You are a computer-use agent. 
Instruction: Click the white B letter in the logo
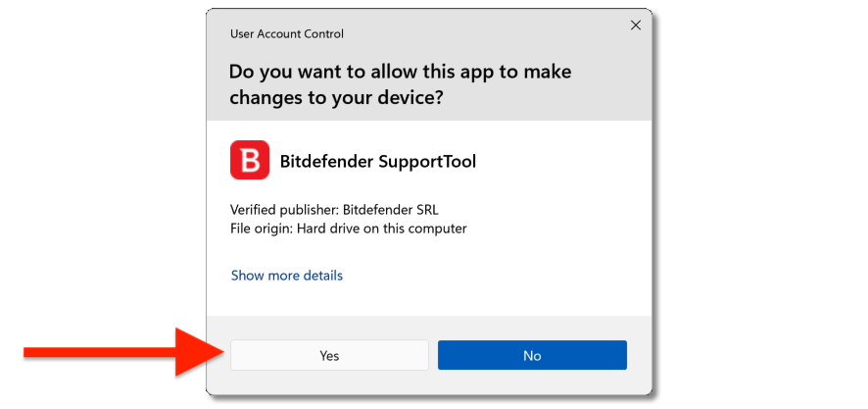tap(250, 161)
